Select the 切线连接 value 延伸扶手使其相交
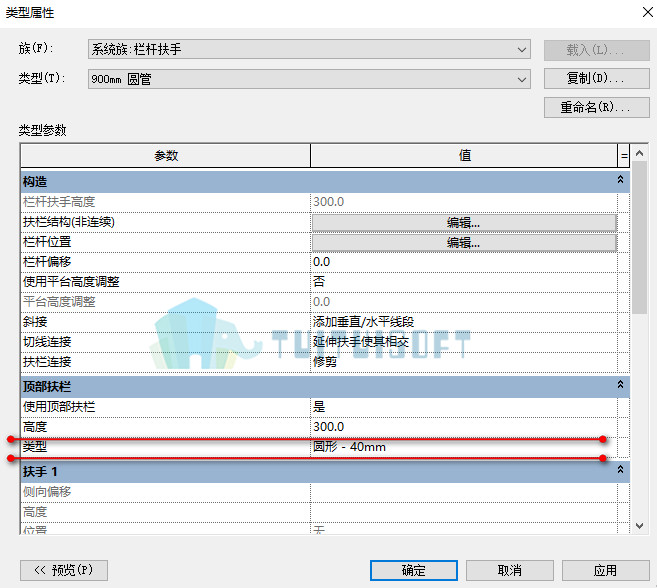Screen dimensions: 657x588 (x=464, y=342)
